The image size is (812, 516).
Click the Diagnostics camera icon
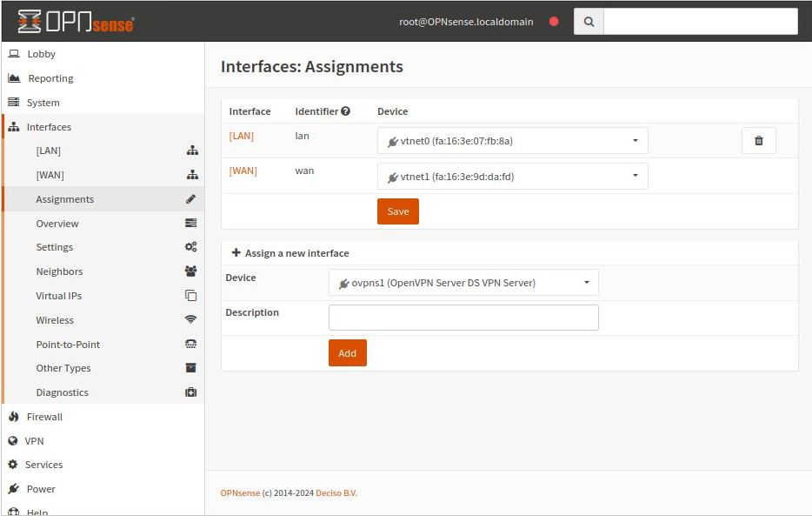tap(190, 392)
